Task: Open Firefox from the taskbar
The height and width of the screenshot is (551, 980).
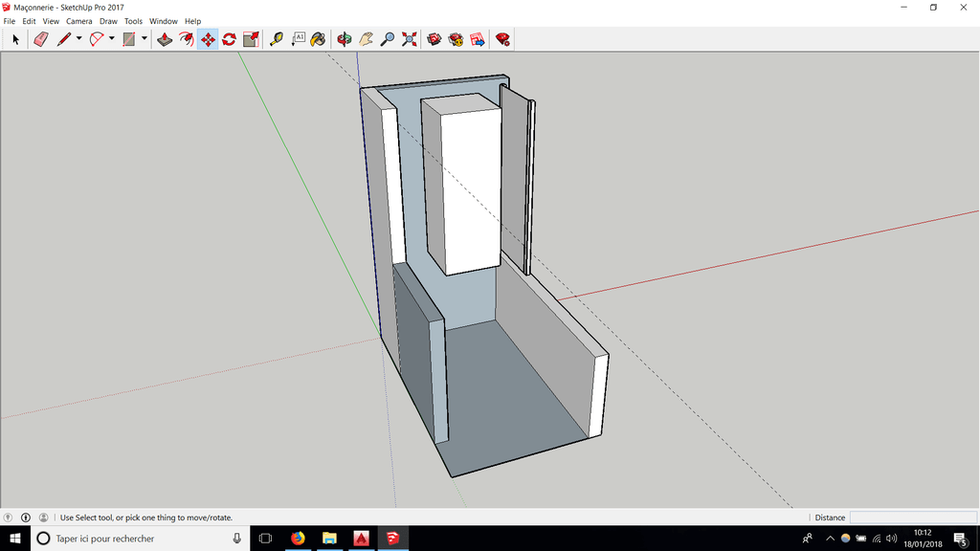Action: pos(298,539)
